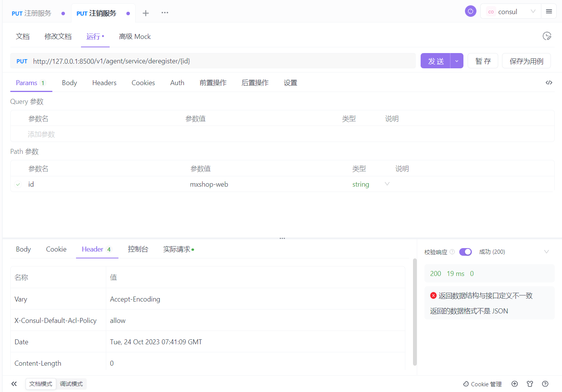The height and width of the screenshot is (392, 562).
Task: Expand the string type dropdown for id
Action: tap(387, 184)
